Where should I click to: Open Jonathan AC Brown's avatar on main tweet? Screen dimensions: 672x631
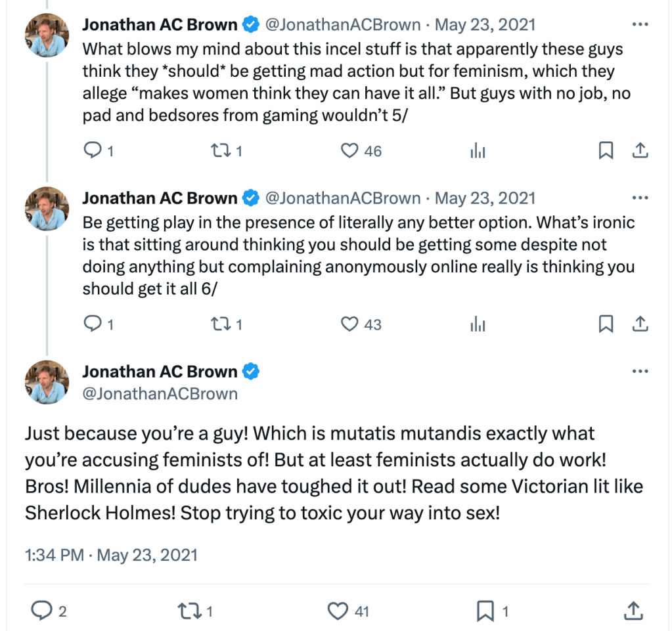click(47, 382)
